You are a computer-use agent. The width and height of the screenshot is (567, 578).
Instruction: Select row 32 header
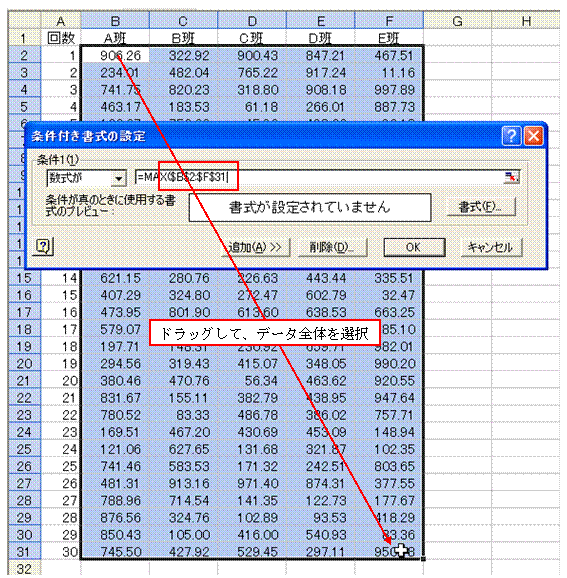24,568
